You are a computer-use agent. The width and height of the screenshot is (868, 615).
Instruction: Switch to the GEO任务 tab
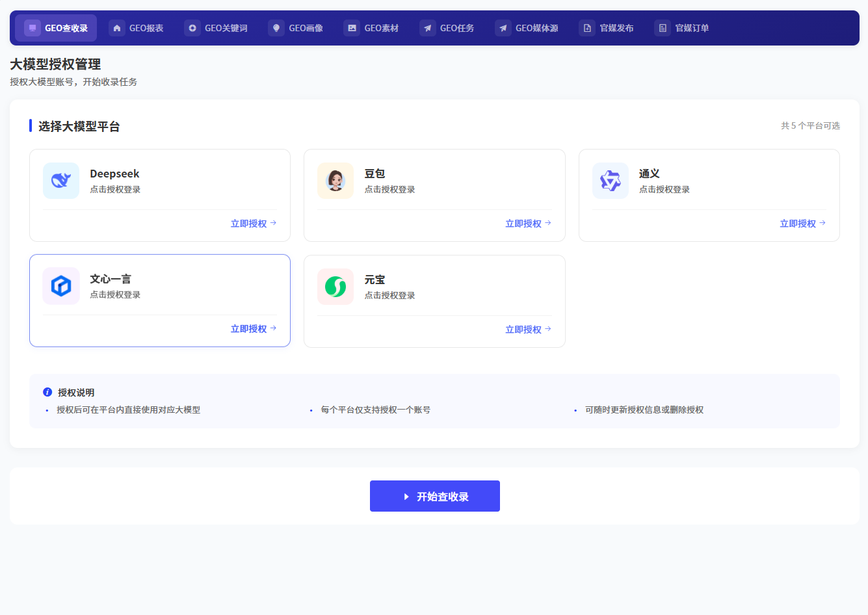pos(447,28)
